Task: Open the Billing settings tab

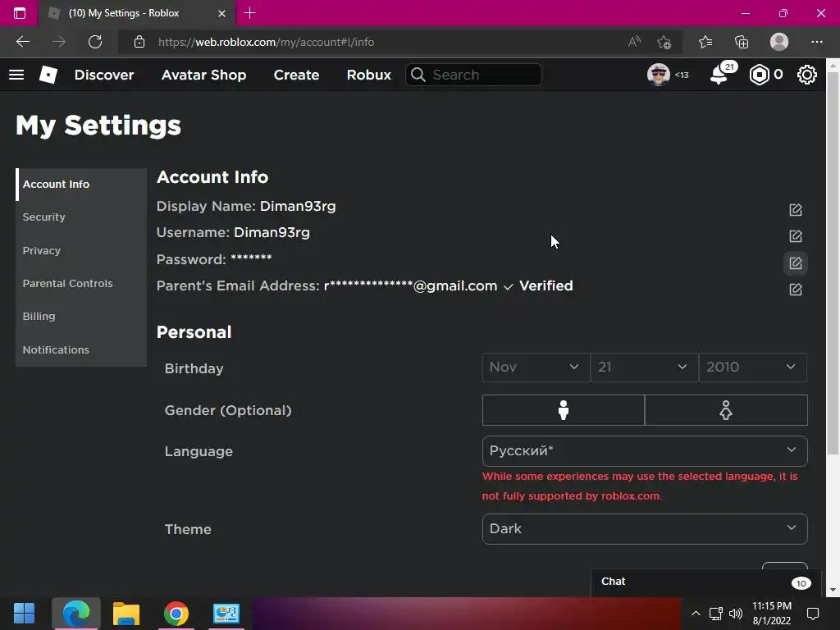Action: click(x=81, y=316)
